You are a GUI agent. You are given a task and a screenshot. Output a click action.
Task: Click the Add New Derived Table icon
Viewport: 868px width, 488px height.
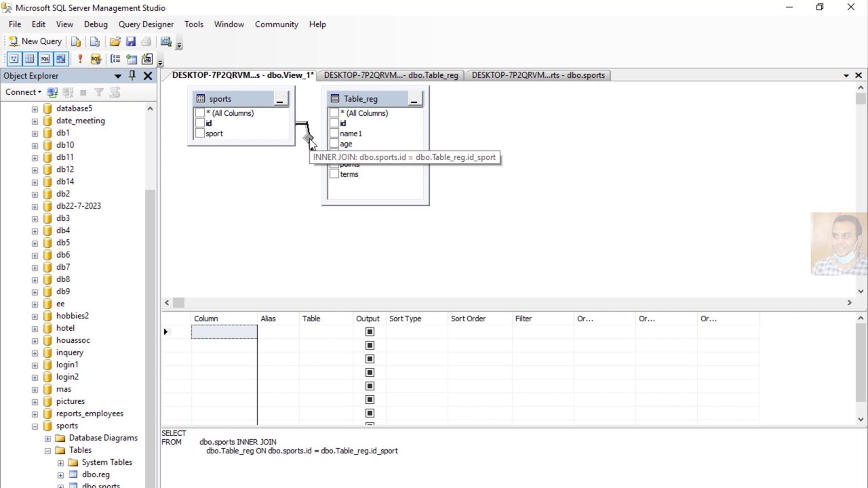click(146, 59)
